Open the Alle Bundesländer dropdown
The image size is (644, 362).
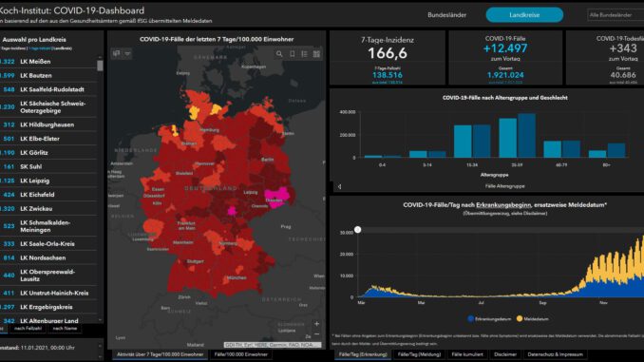[616, 15]
